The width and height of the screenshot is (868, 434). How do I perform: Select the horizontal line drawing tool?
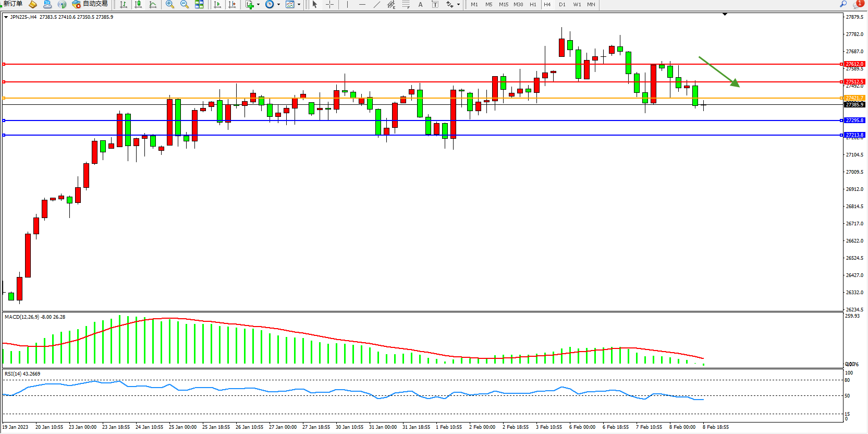coord(362,5)
